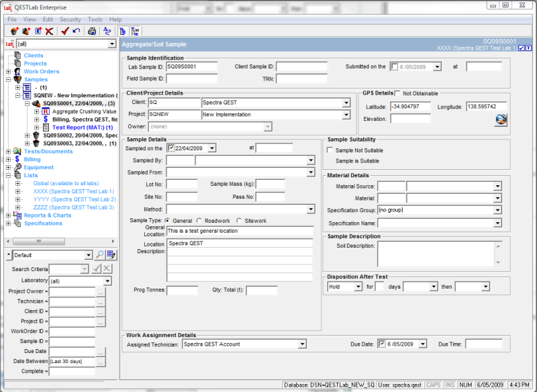This screenshot has width=537, height=392.
Task: Click the red X delete icon on toolbar
Action: pyautogui.click(x=49, y=31)
